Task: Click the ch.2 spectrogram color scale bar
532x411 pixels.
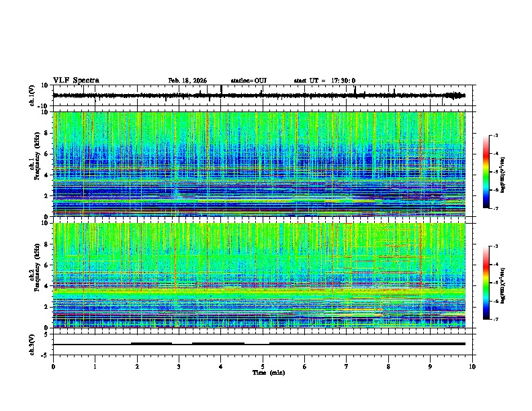Action: click(x=486, y=283)
